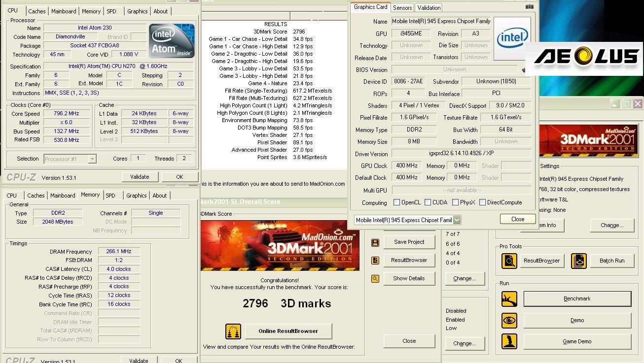
Task: Click the GPU-Z screenshot camera icon
Action: click(x=529, y=7)
